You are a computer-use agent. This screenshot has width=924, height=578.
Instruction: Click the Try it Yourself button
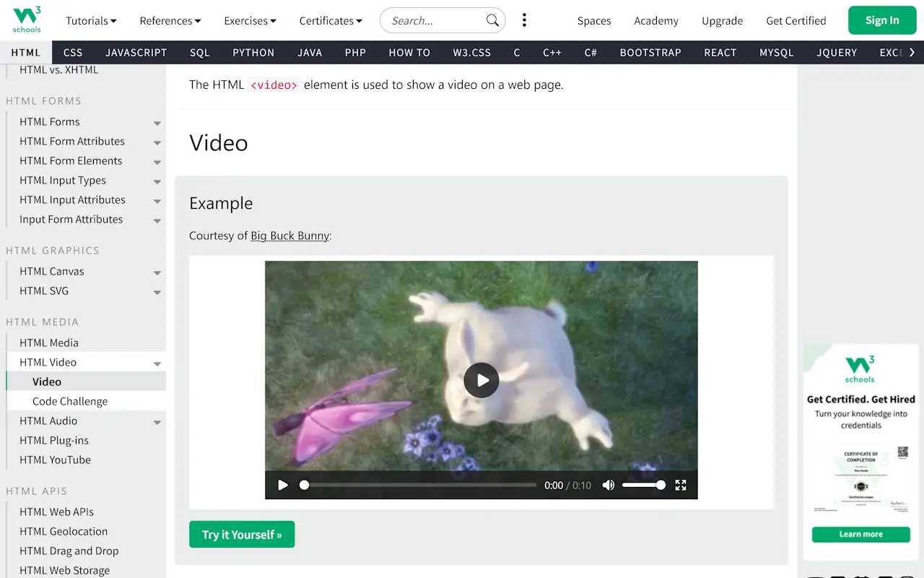coord(242,535)
